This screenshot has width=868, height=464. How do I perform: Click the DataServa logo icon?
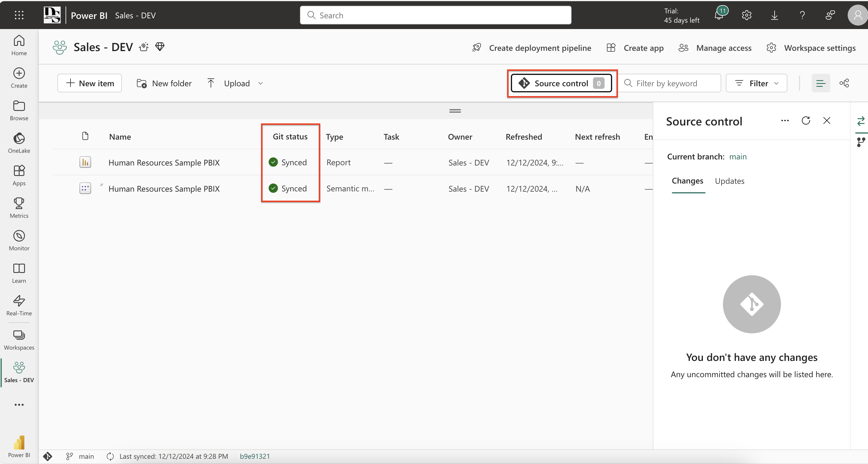[x=52, y=15]
